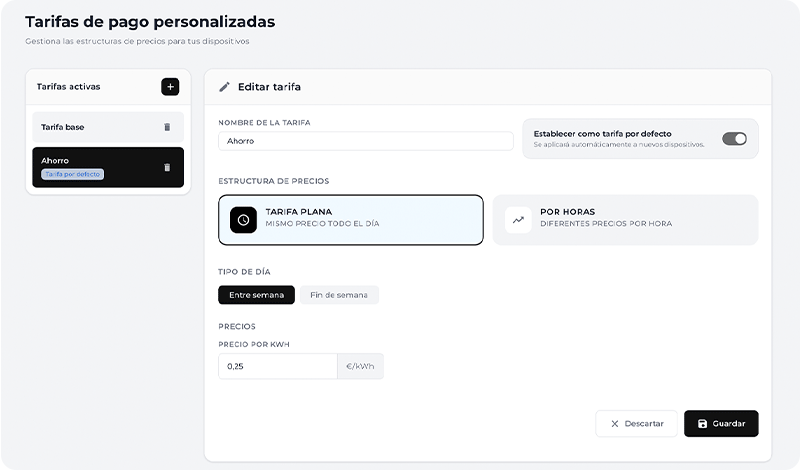Click the Precio por kWh input field
The image size is (800, 470).
tap(277, 367)
